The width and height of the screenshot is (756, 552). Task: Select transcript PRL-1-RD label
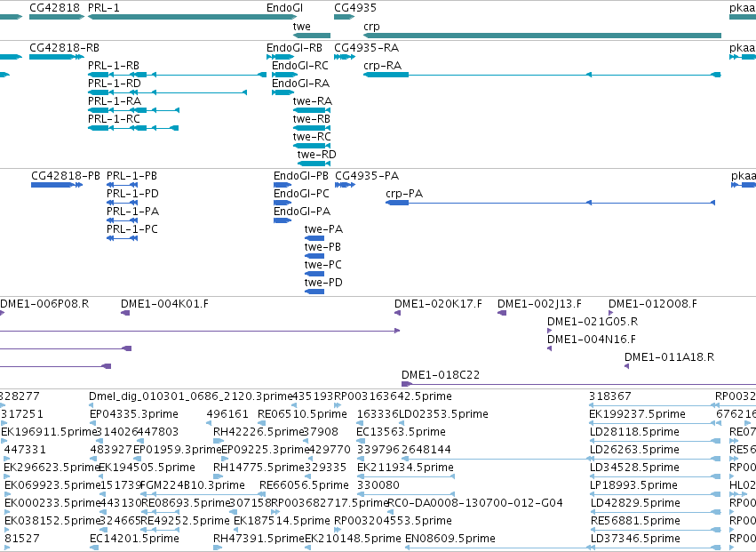[x=115, y=84]
